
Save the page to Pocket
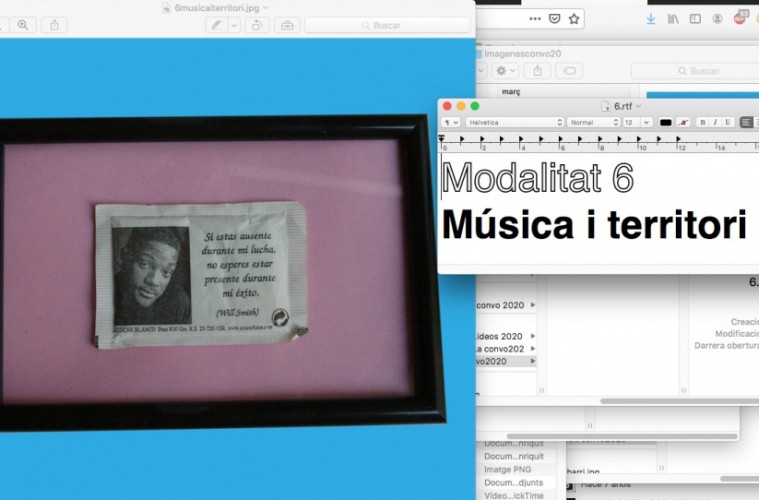point(555,18)
